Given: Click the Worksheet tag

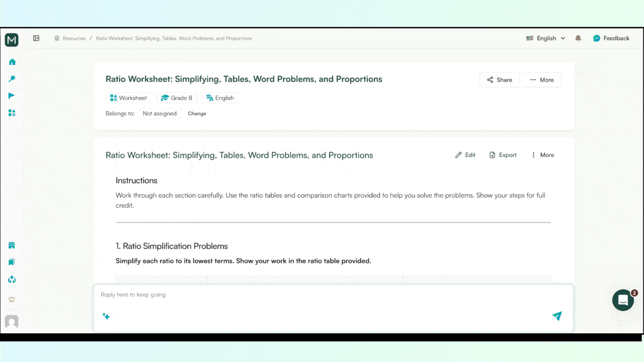Looking at the screenshot, I should point(129,98).
